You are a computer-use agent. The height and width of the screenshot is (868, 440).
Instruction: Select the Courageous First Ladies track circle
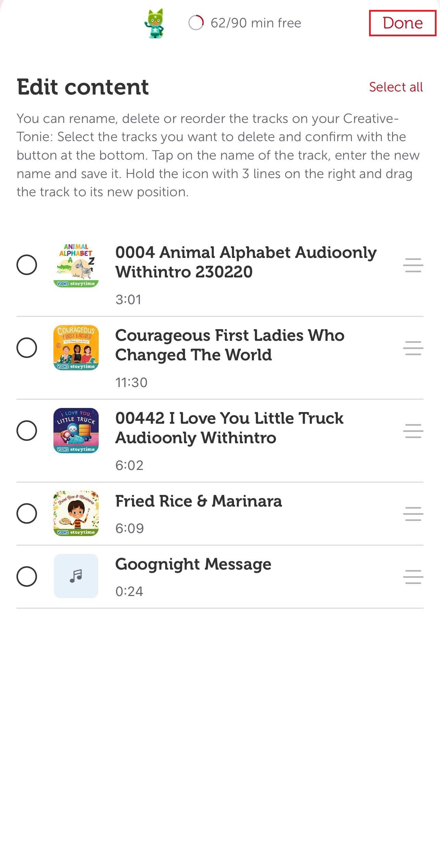pyautogui.click(x=27, y=348)
